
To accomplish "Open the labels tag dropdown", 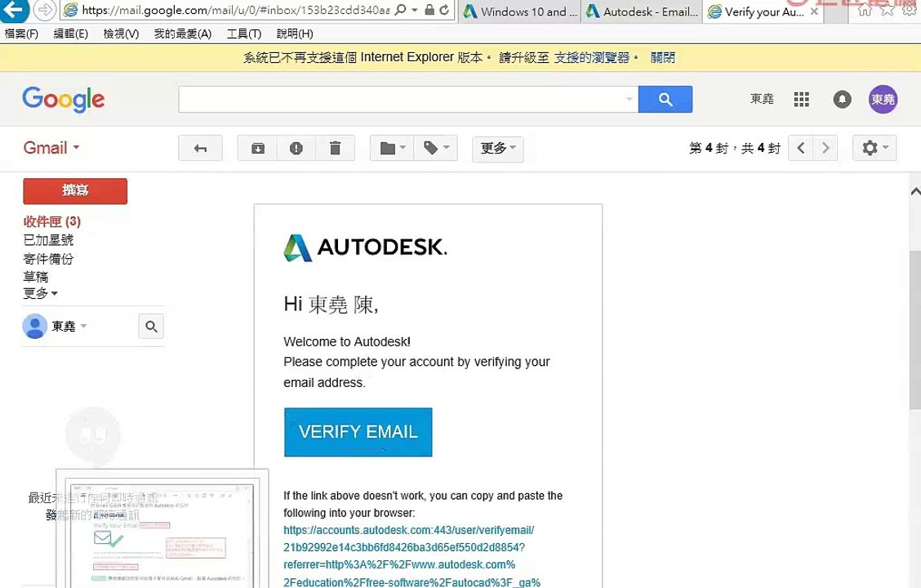I will (x=436, y=148).
